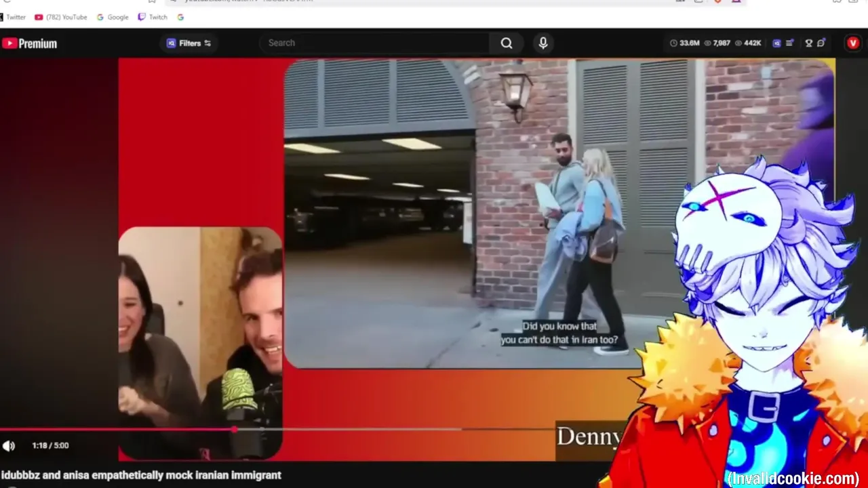This screenshot has height=488, width=868.
Task: Open the red V account avatar
Action: (853, 43)
